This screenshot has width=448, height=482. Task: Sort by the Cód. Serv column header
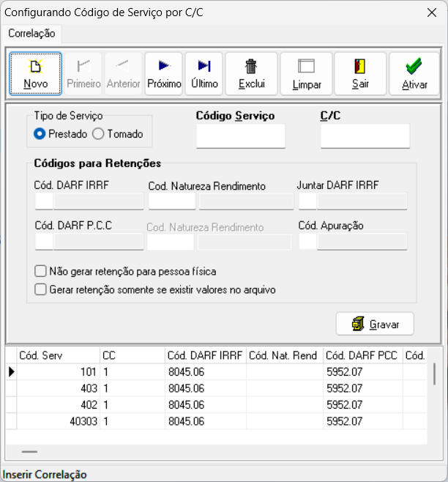(59, 355)
